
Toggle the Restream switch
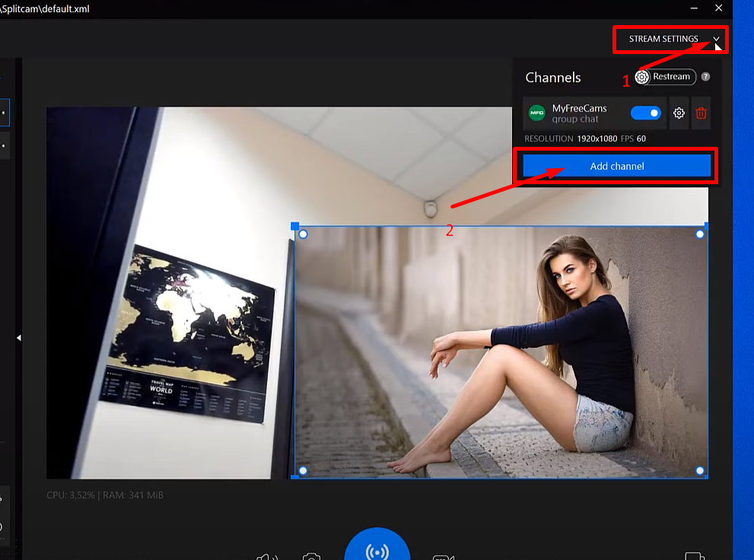[x=665, y=77]
